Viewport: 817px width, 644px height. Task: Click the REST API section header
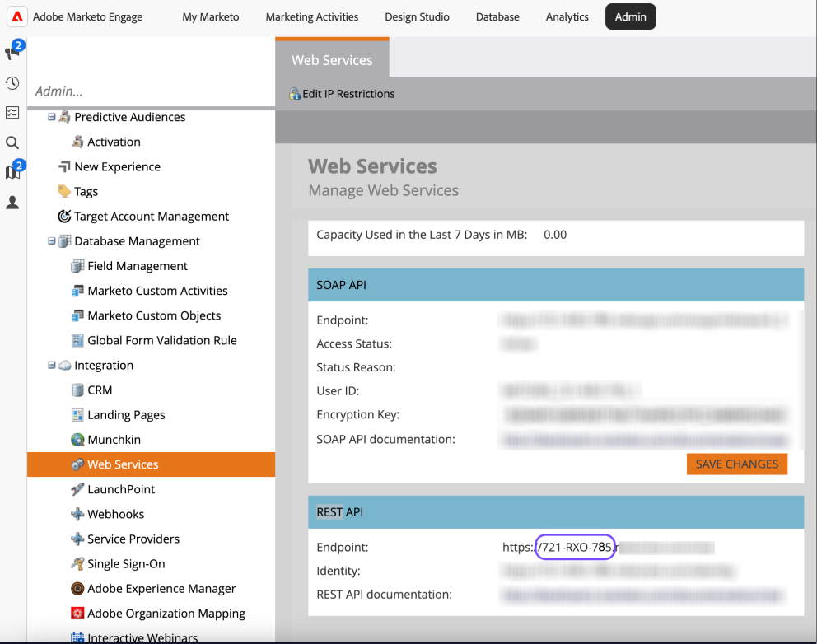pyautogui.click(x=556, y=512)
